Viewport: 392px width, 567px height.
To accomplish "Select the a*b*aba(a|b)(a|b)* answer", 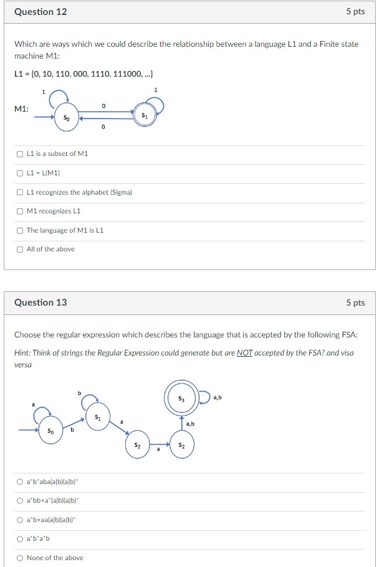I will tap(19, 481).
